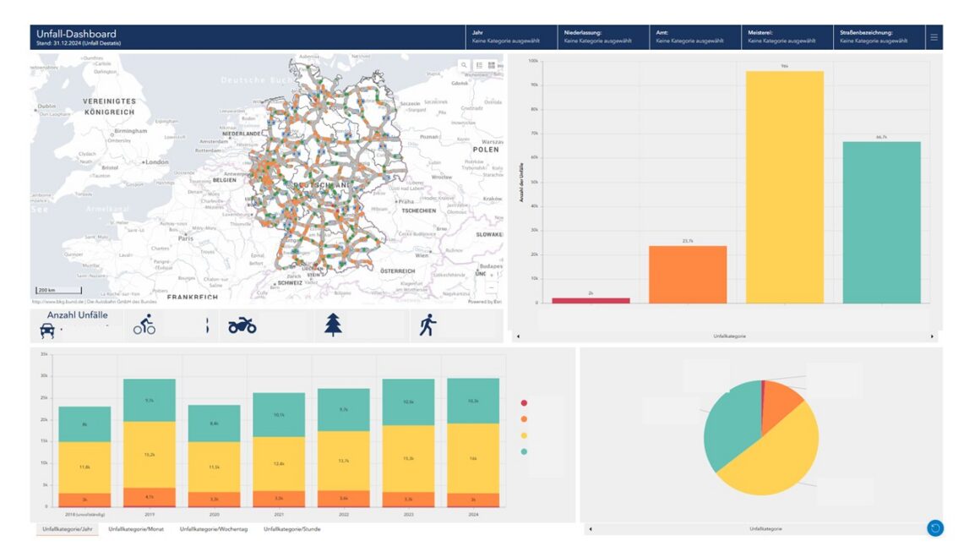Toggle teal legend dot of stacked chart

click(x=524, y=451)
